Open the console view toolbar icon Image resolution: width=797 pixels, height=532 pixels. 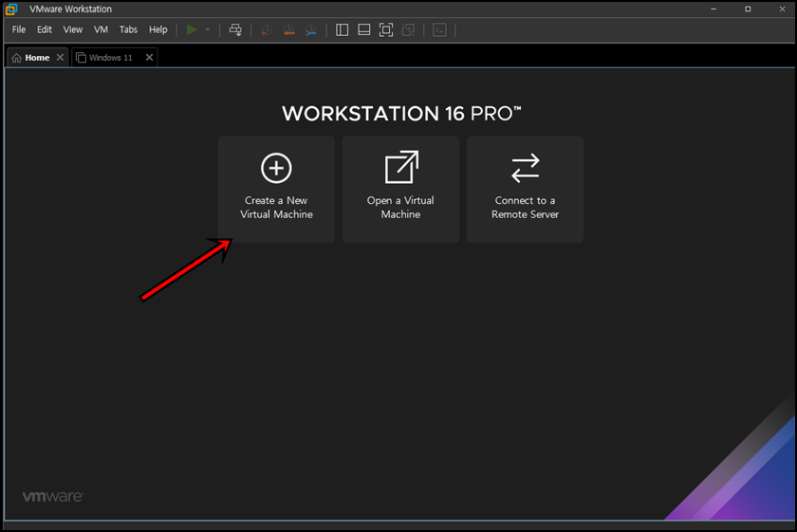[439, 30]
